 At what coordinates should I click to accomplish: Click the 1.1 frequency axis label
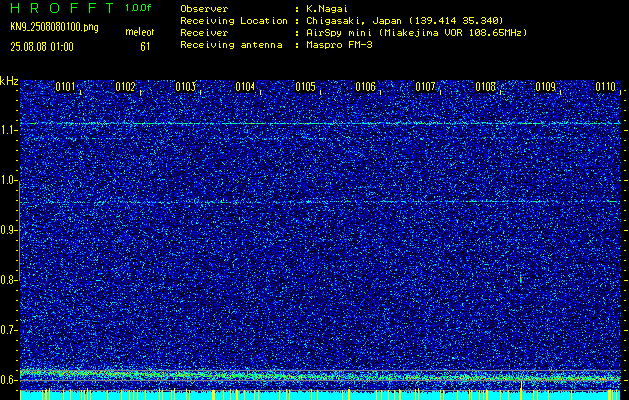(7, 130)
